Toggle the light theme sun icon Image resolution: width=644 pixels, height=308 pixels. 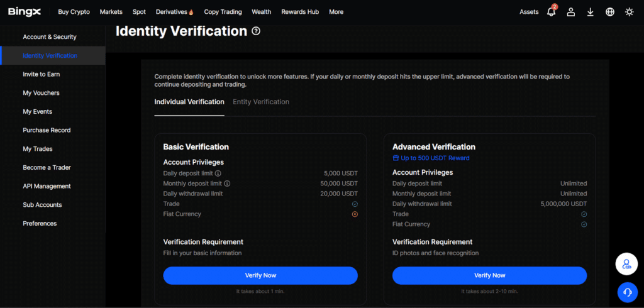click(x=629, y=12)
